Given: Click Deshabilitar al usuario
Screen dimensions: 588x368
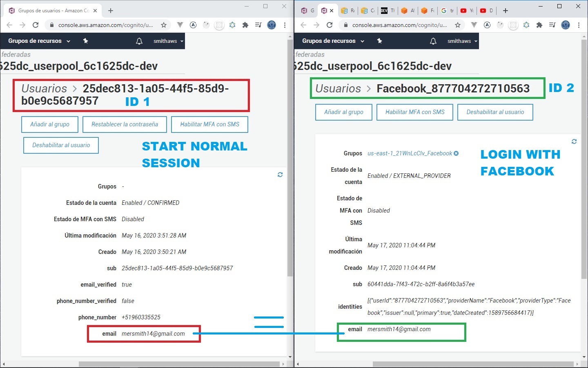Looking at the screenshot, I should click(60, 145).
